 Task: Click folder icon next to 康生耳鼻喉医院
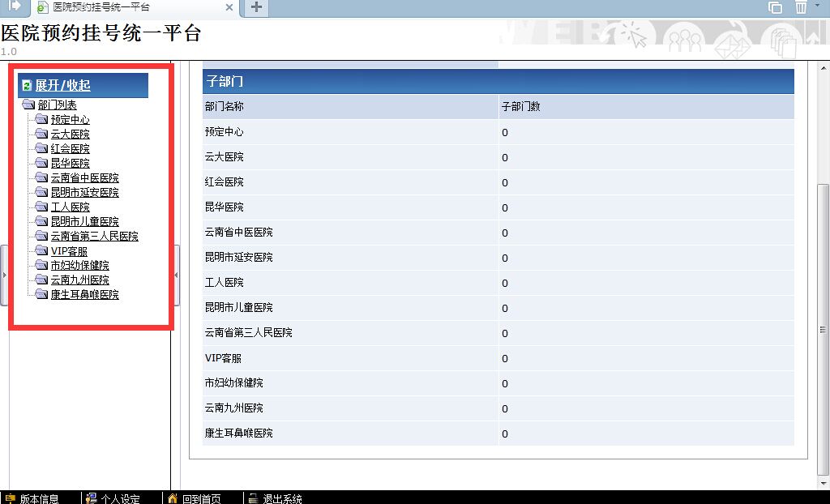point(42,294)
